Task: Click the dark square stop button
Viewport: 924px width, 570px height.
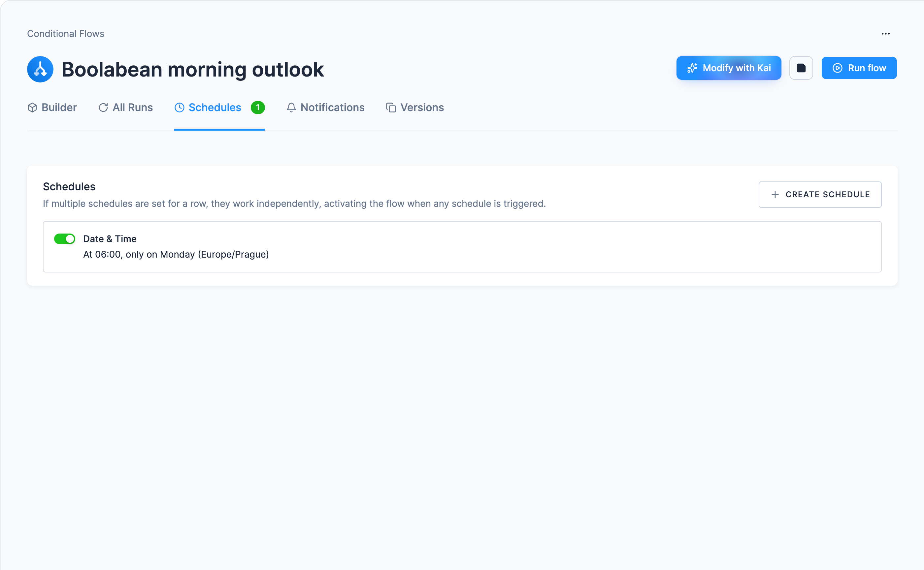Action: (x=801, y=68)
